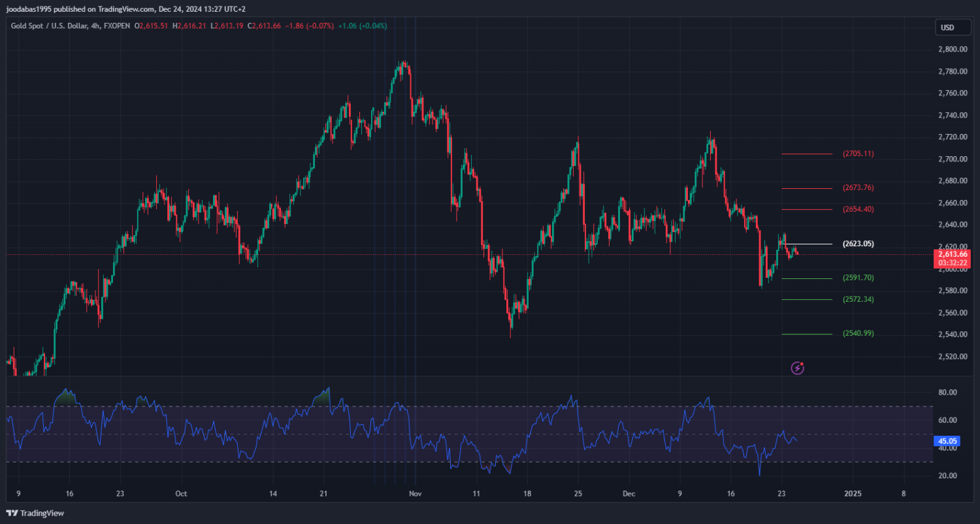This screenshot has height=524, width=980.
Task: Click the 2,560.00 price axis label
Action: 953,312
